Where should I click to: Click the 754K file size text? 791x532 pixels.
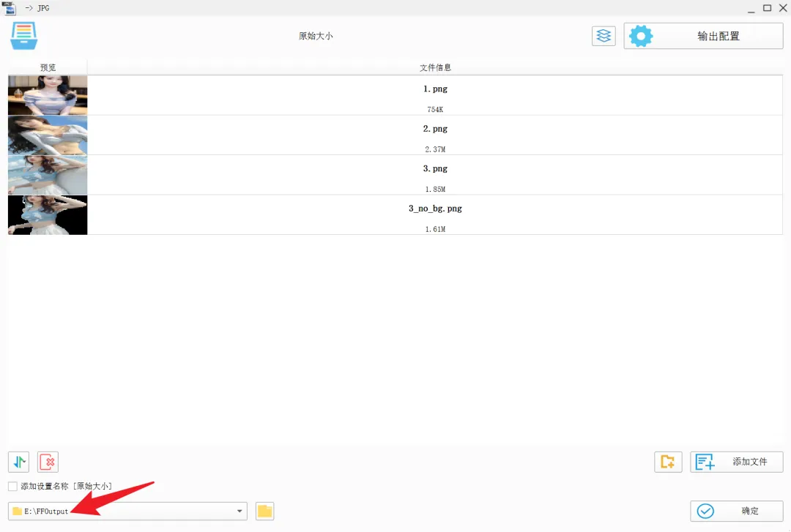click(435, 110)
